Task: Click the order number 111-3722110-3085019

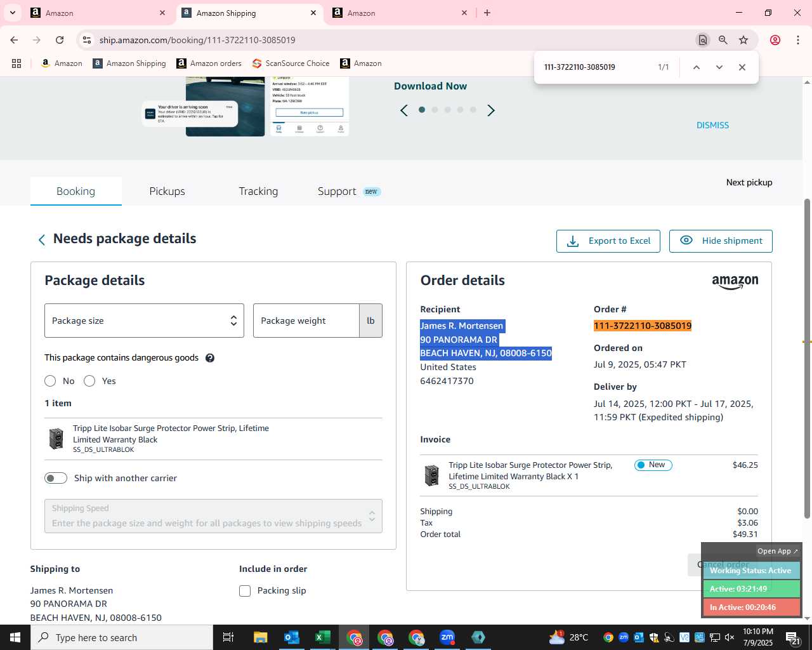Action: pyautogui.click(x=643, y=326)
